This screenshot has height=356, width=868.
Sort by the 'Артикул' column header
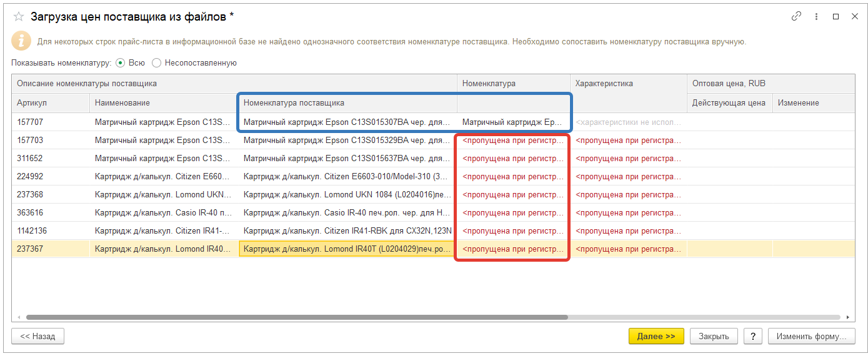(32, 102)
